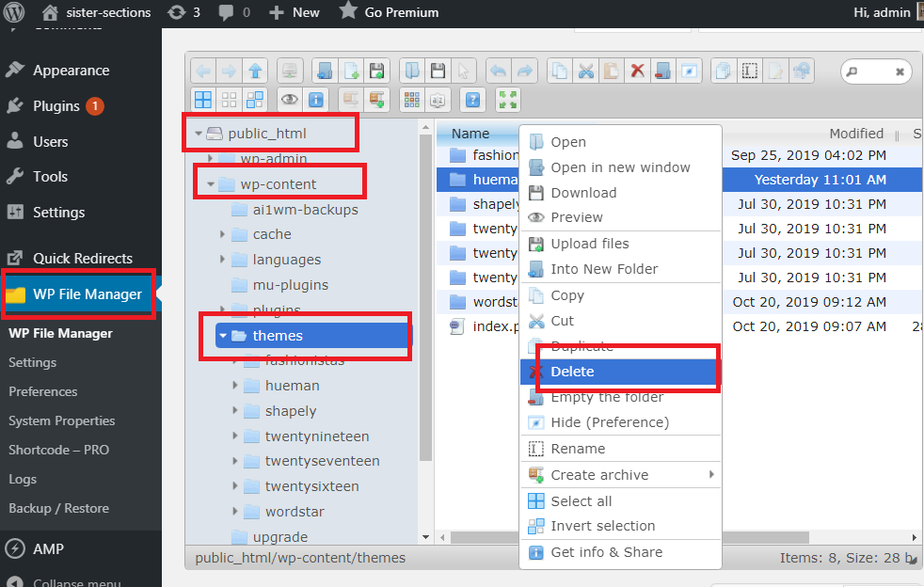Click the Paste clipboard toolbar icon
The width and height of the screenshot is (924, 587).
pos(612,71)
